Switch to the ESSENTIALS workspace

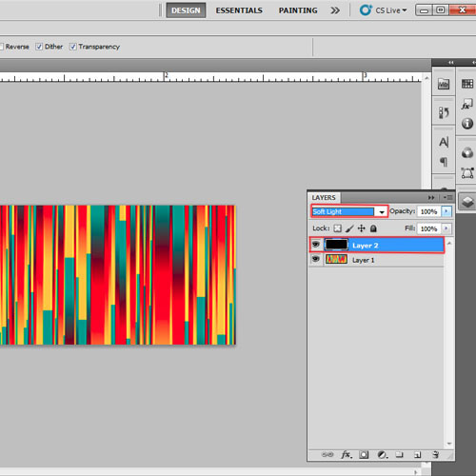point(239,10)
